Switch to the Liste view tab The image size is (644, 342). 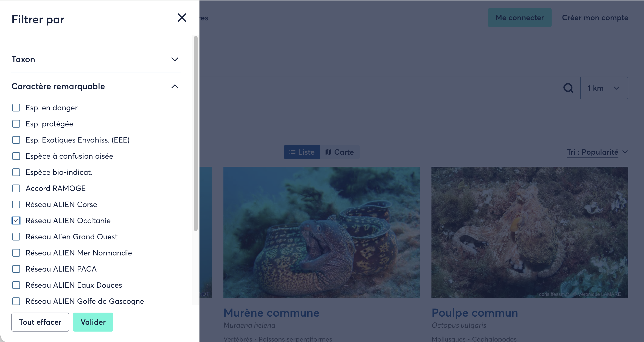point(302,152)
